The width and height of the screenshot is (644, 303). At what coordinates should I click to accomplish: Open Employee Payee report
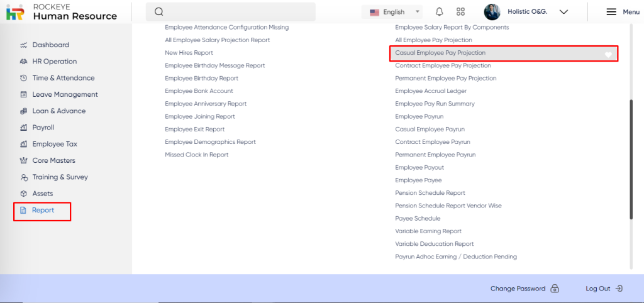tap(418, 180)
